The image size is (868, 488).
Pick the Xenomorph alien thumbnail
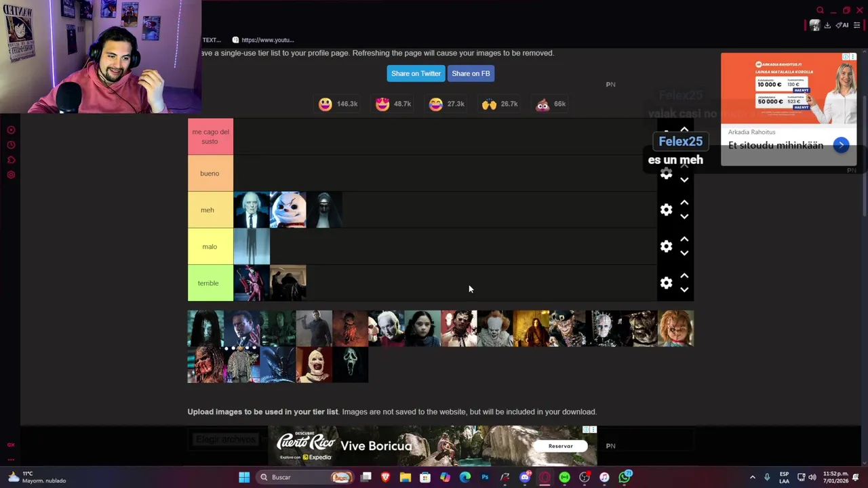278,365
